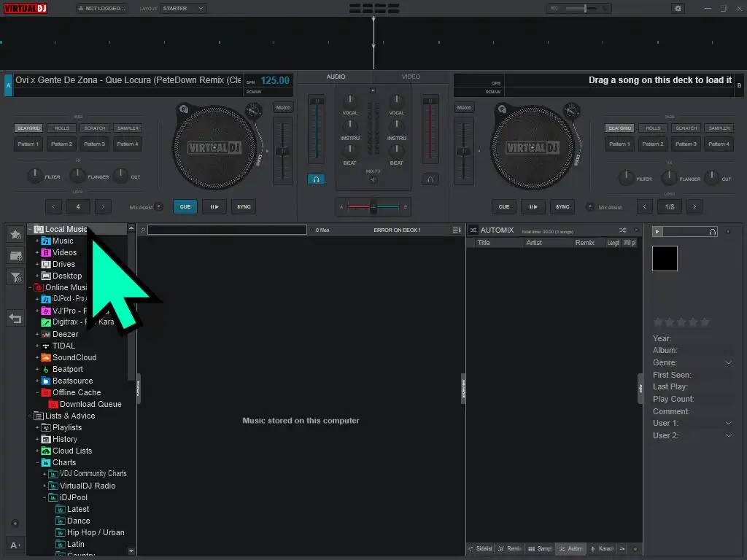Toggle right deck SYNC button
Image resolution: width=747 pixels, height=560 pixels.
point(562,206)
